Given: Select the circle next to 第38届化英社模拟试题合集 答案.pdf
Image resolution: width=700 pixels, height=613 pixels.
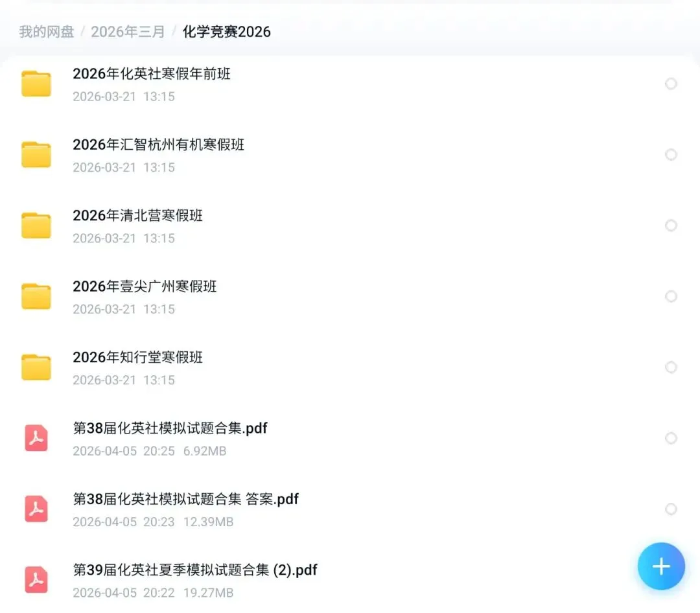Looking at the screenshot, I should pyautogui.click(x=671, y=509).
